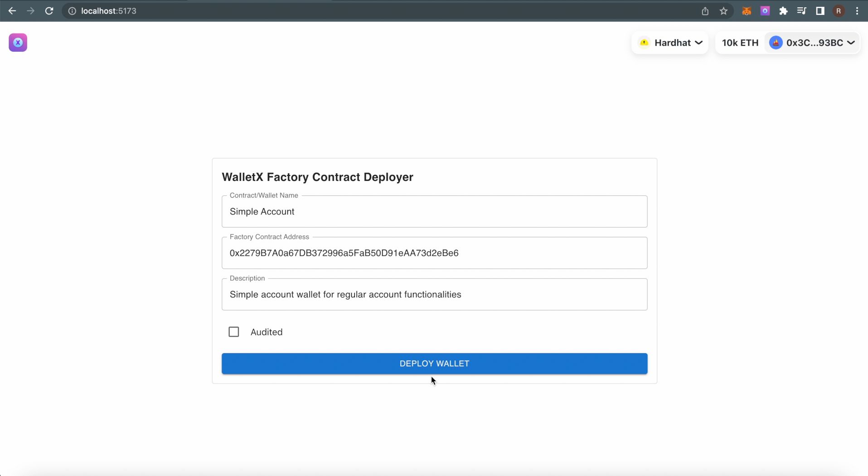The width and height of the screenshot is (868, 476).
Task: Open the 0x3C...93BC account dropdown
Action: [812, 43]
